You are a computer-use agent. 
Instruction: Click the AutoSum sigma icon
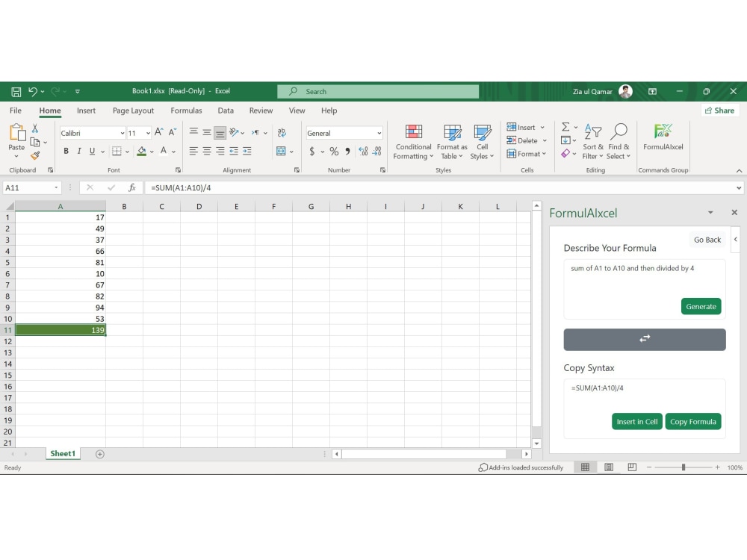[565, 127]
